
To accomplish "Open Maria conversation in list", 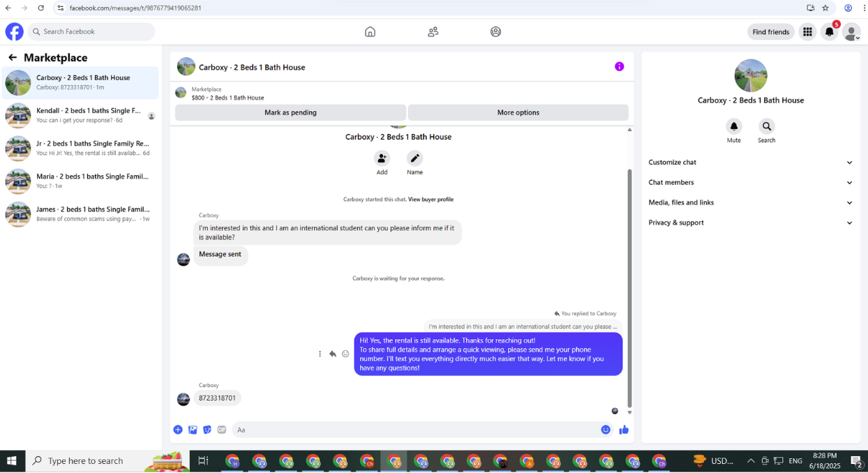I will [x=80, y=181].
